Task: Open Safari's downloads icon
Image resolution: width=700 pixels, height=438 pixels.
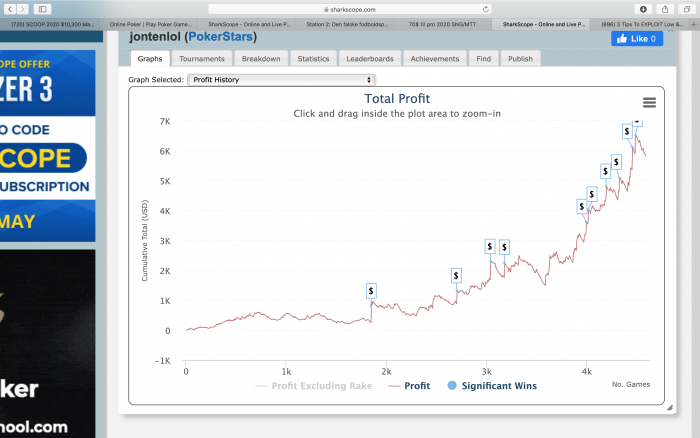Action: (643, 9)
